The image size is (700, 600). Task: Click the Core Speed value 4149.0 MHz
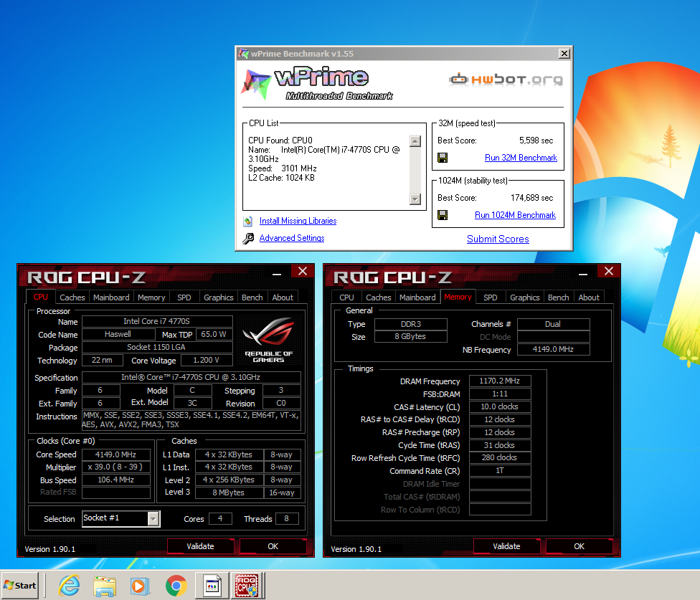point(115,454)
